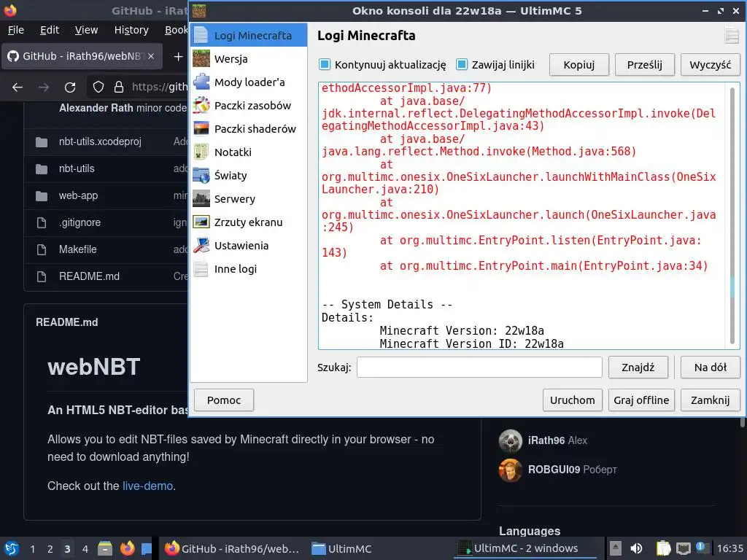The image size is (747, 560).
Task: Switch to workspace 1 on taskbar
Action: coord(32,548)
